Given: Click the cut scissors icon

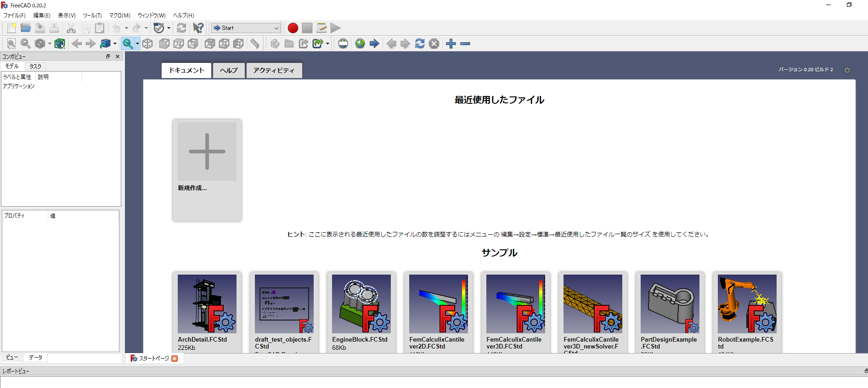Looking at the screenshot, I should 71,28.
